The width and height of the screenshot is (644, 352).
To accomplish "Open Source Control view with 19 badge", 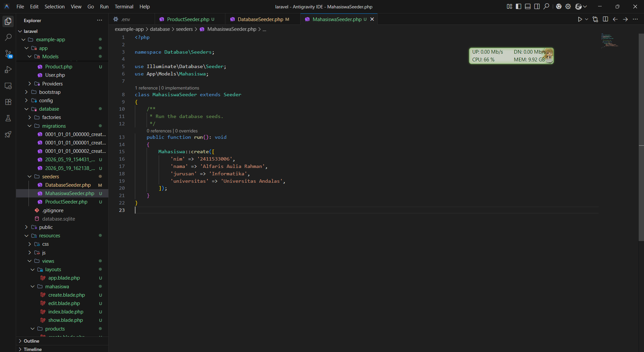I will click(x=8, y=54).
